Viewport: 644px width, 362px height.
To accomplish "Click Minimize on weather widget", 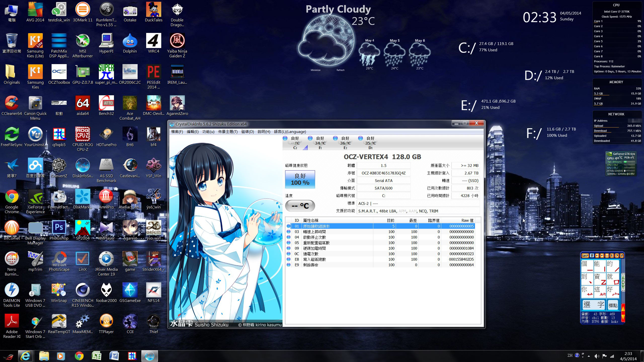I will click(x=315, y=70).
